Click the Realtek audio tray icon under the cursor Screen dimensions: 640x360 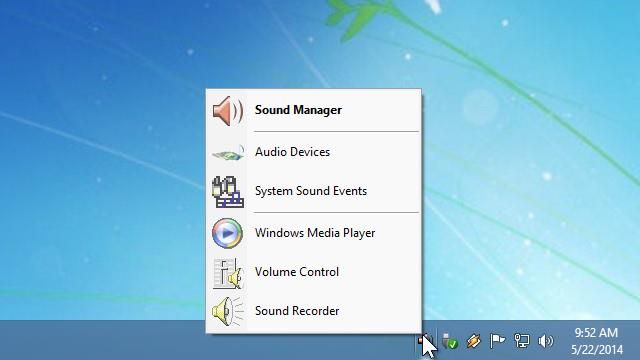click(x=426, y=341)
